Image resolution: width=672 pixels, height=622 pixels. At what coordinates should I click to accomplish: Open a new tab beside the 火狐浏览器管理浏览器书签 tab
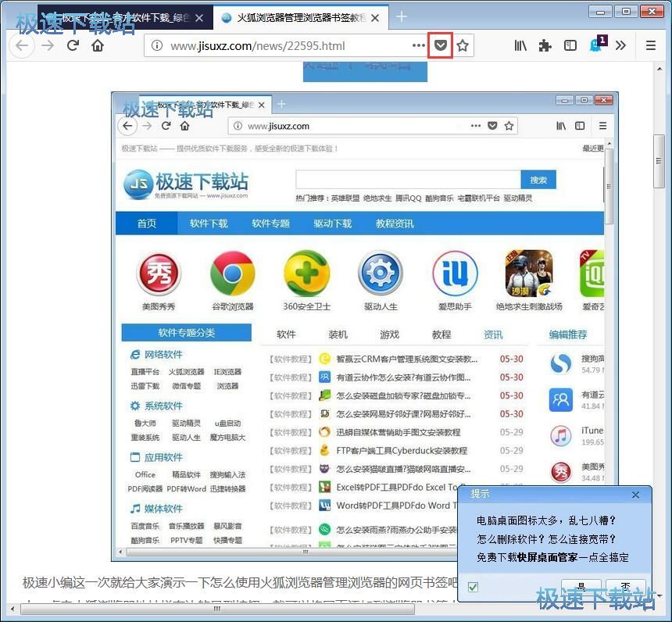click(402, 16)
